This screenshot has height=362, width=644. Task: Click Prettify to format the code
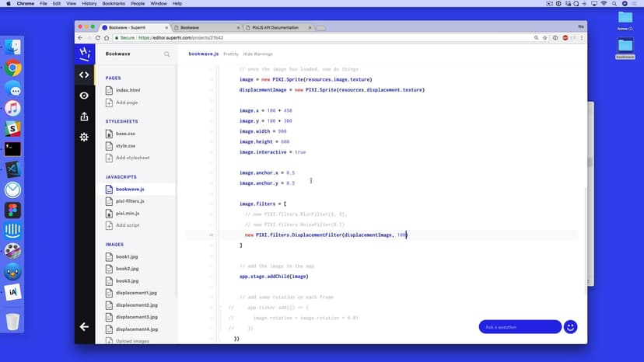click(231, 54)
